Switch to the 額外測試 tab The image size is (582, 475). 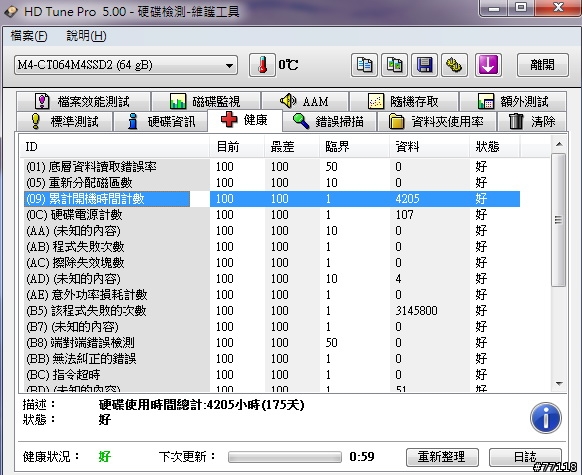(x=513, y=101)
